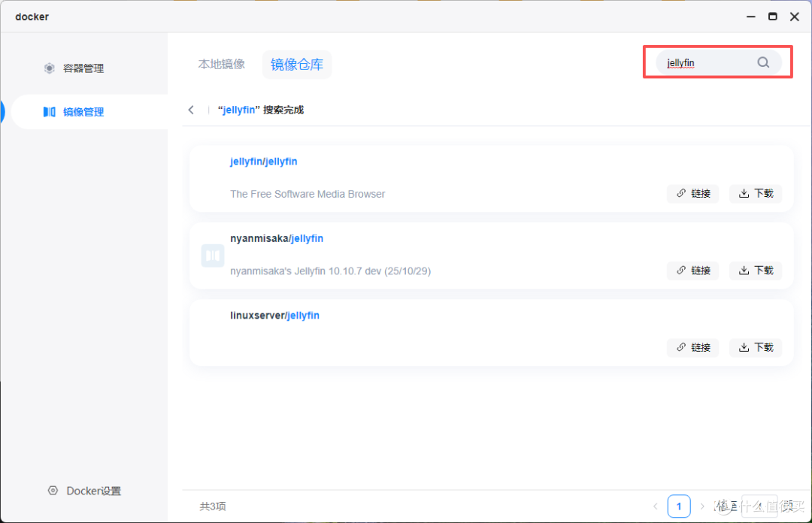Click the next page arrow

702,506
